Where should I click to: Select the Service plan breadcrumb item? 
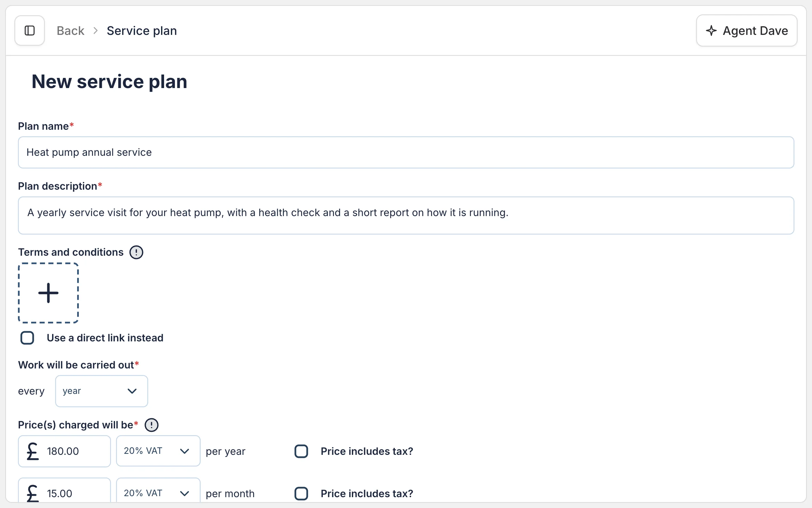[142, 31]
